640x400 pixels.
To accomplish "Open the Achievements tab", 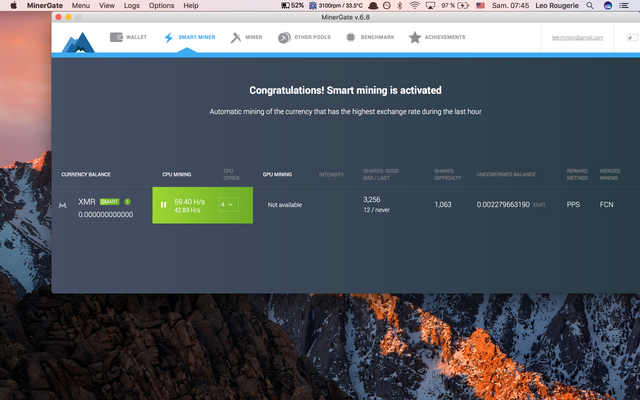I will click(x=445, y=37).
